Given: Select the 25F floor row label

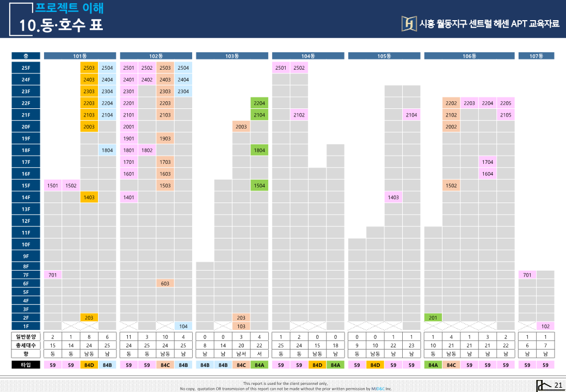Looking at the screenshot, I should 26,68.
